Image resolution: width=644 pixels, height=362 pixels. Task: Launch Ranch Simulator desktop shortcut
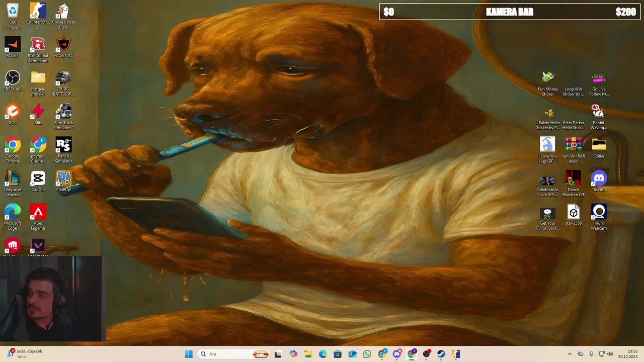coord(63,150)
